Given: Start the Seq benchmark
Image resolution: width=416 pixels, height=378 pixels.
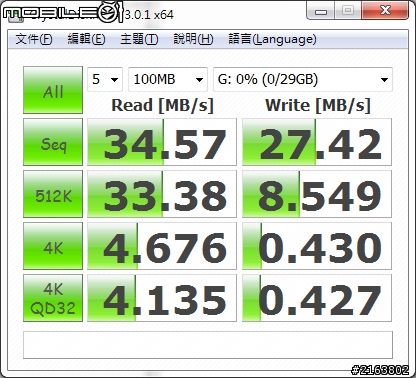Looking at the screenshot, I should pyautogui.click(x=53, y=142).
